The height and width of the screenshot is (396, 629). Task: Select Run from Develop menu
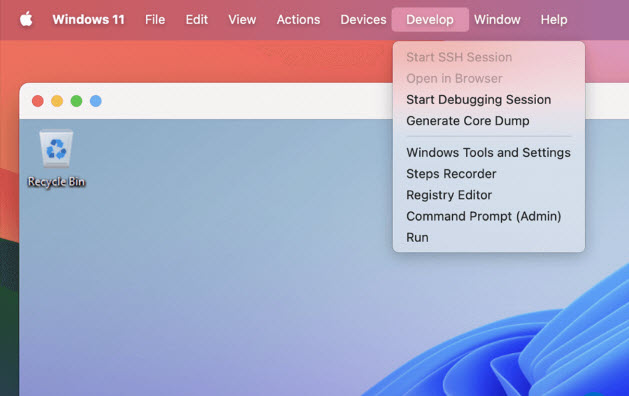pos(489,238)
